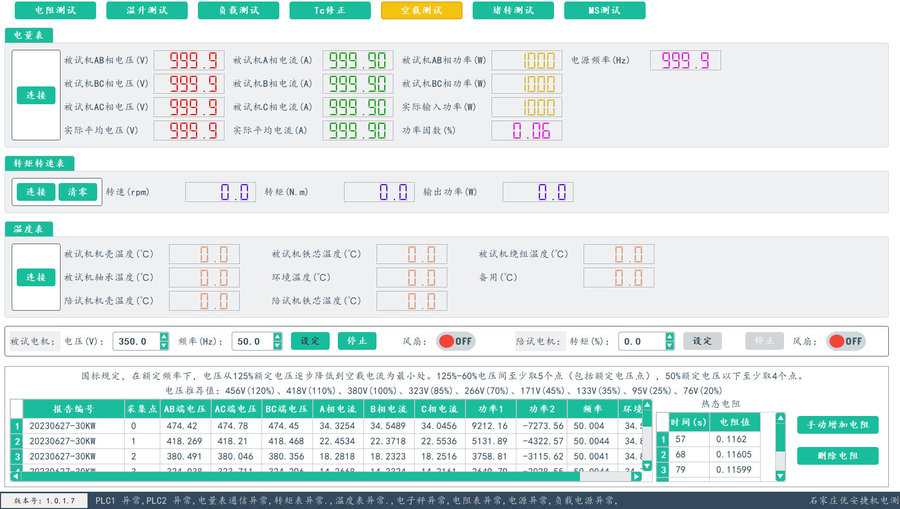The width and height of the screenshot is (900, 509).
Task: Click the 手动增加电阻 button
Action: click(837, 425)
